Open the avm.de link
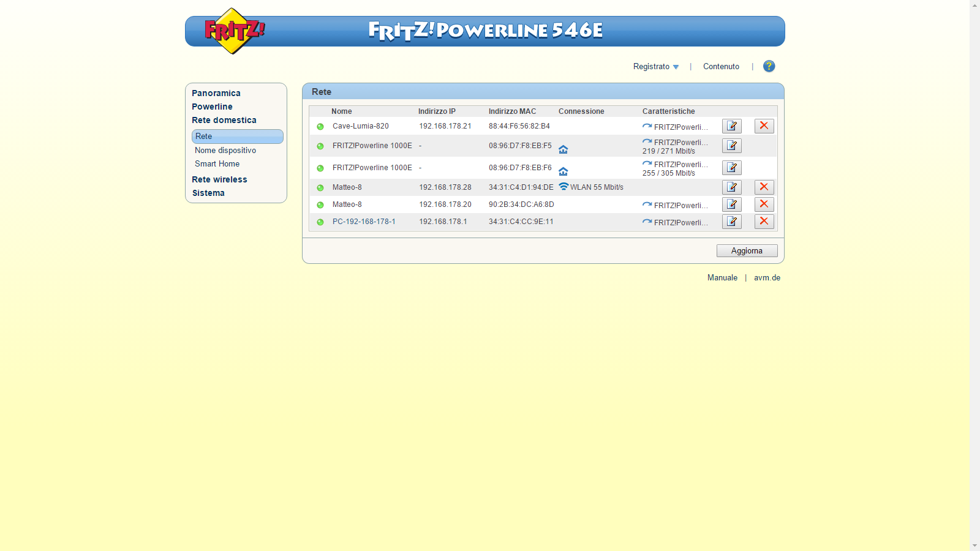This screenshot has height=551, width=980. [767, 278]
